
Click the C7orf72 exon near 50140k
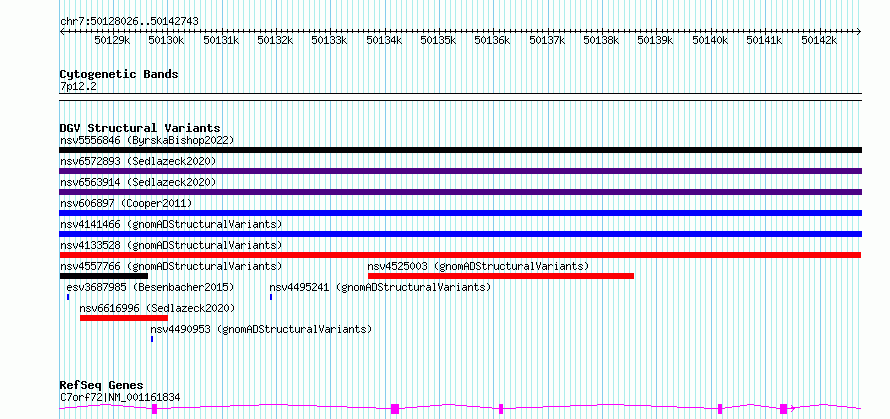pyautogui.click(x=720, y=409)
